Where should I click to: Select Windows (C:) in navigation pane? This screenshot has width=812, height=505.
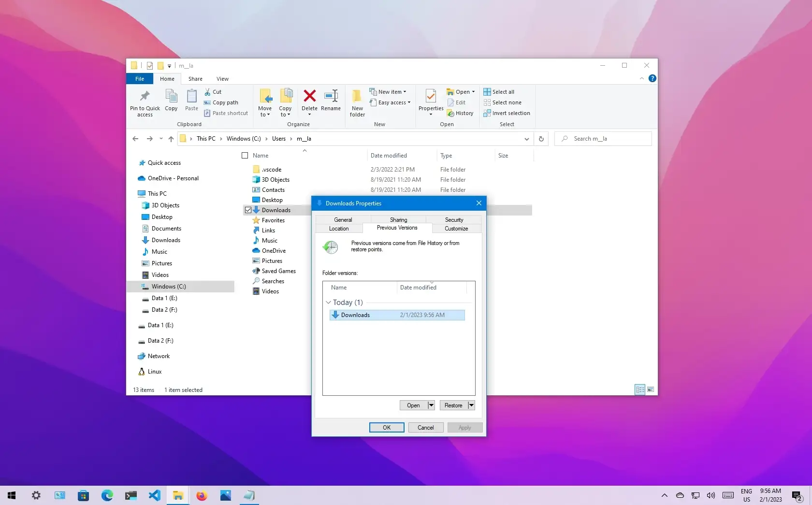click(181, 287)
